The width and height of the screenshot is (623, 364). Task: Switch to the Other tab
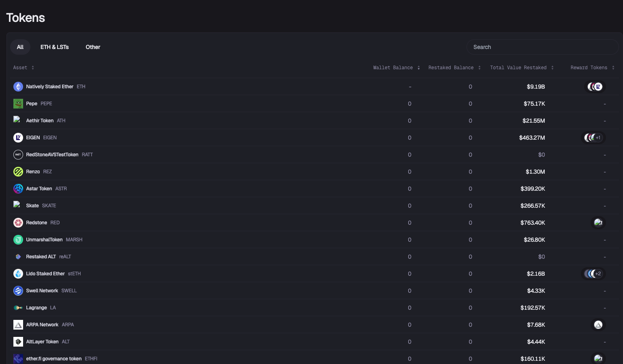(x=93, y=47)
